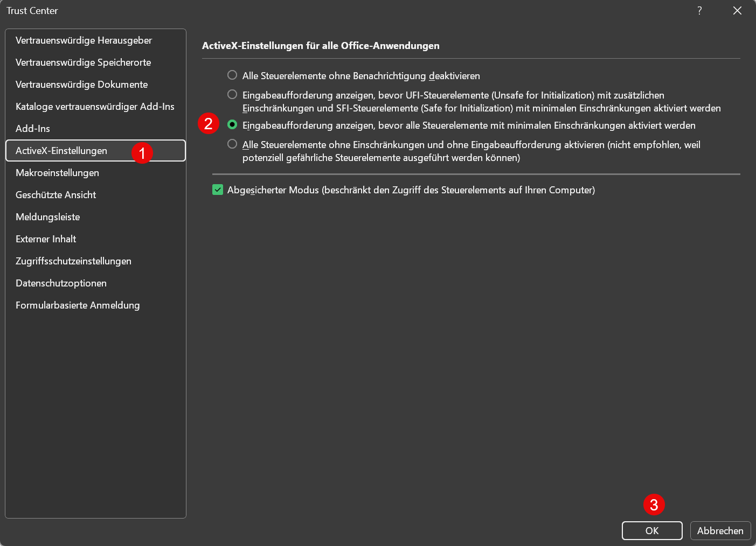Screen dimensions: 756x546
Task: Open help via the question mark icon
Action: (699, 11)
